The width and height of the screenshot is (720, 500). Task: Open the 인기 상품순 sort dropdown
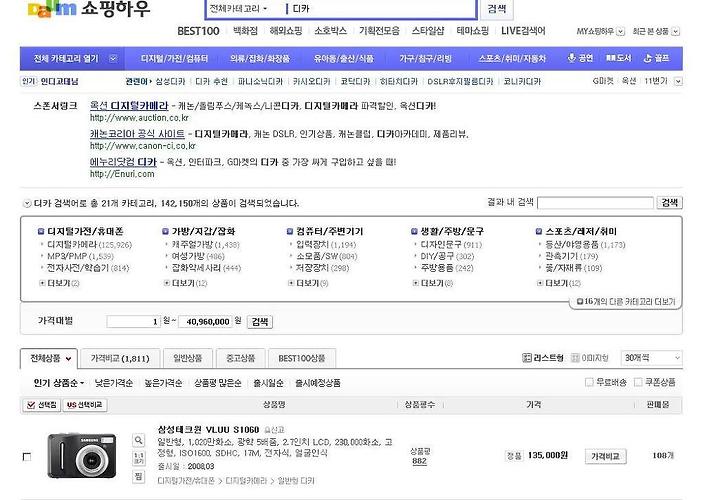pos(59,382)
